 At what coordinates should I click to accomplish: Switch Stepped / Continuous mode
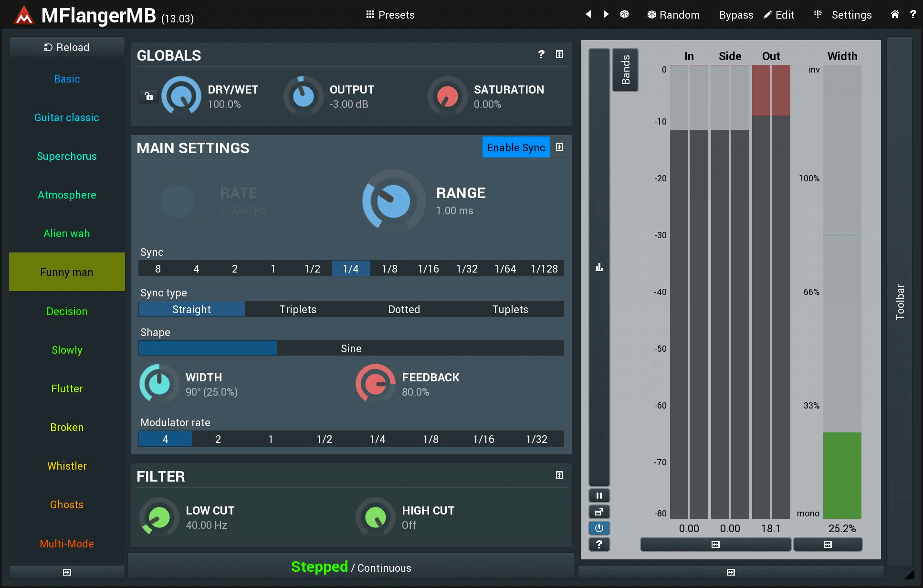(x=351, y=567)
